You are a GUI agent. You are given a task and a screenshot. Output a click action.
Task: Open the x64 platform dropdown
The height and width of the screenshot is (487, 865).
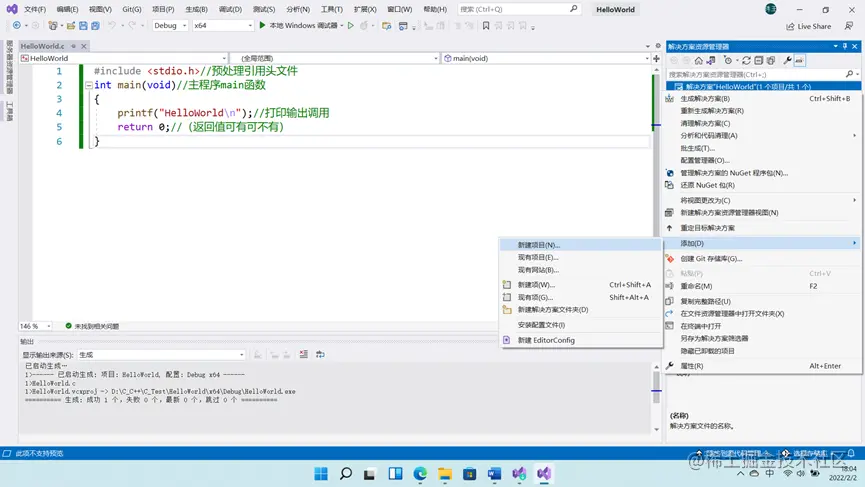[223, 25]
